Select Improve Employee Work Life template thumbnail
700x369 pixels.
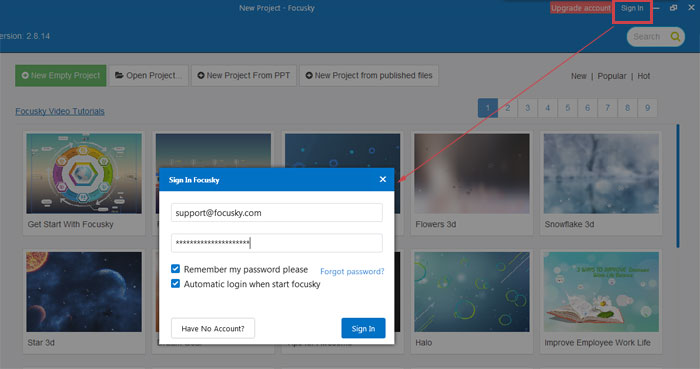(x=601, y=292)
